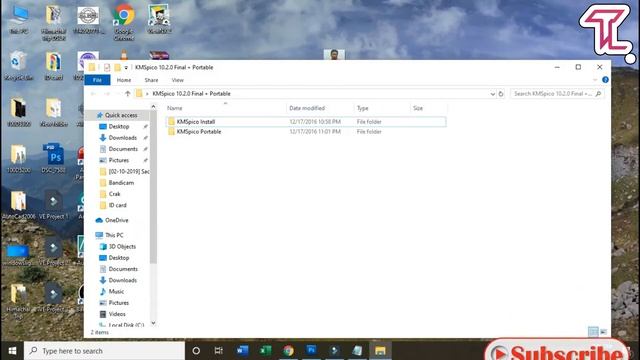640x360 pixels.
Task: Open the Crak folder in sidebar
Action: click(x=114, y=194)
